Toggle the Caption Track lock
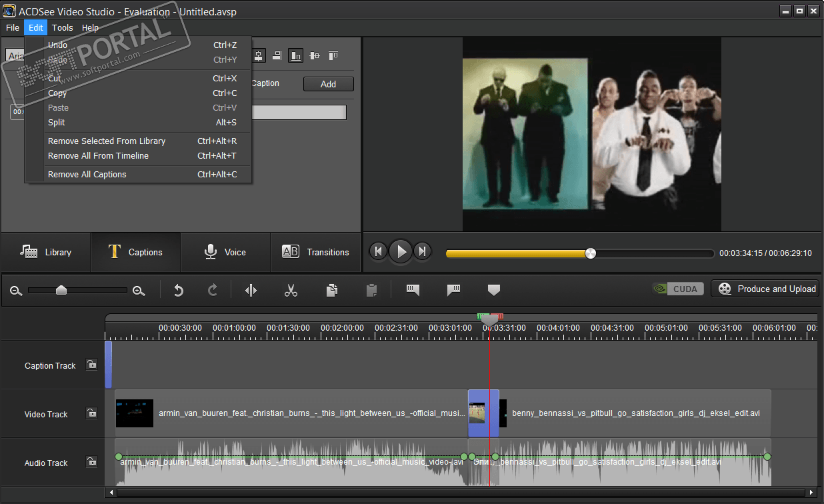 coord(92,365)
